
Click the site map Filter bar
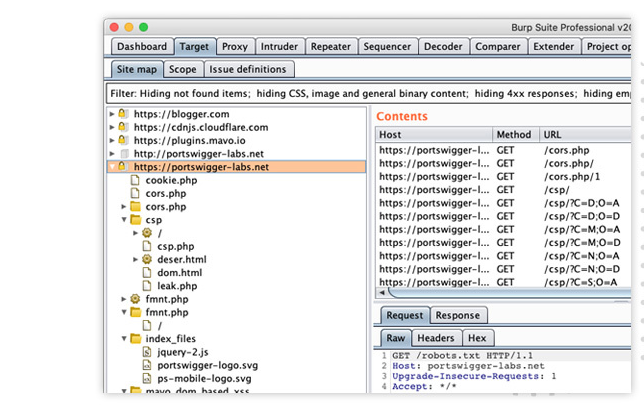tap(369, 93)
